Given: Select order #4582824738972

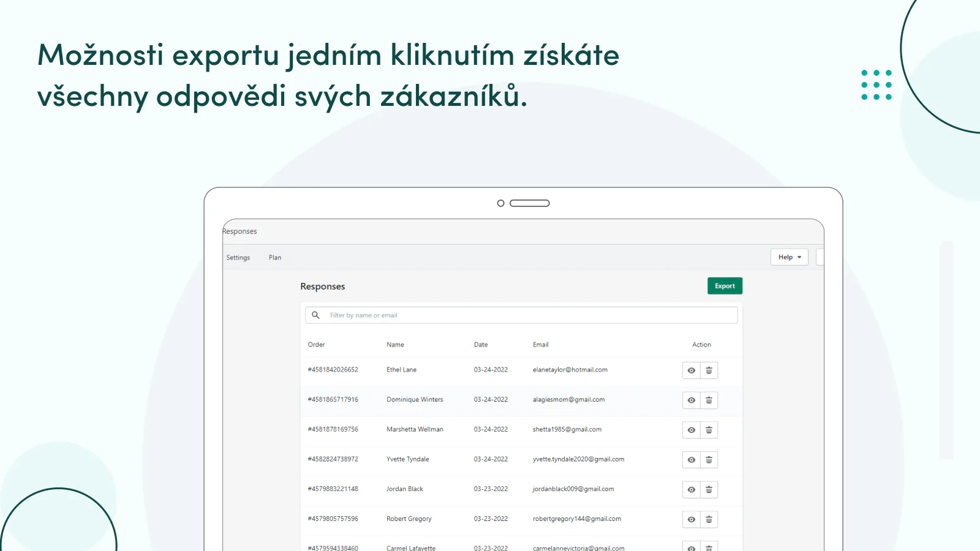Looking at the screenshot, I should click(x=333, y=459).
